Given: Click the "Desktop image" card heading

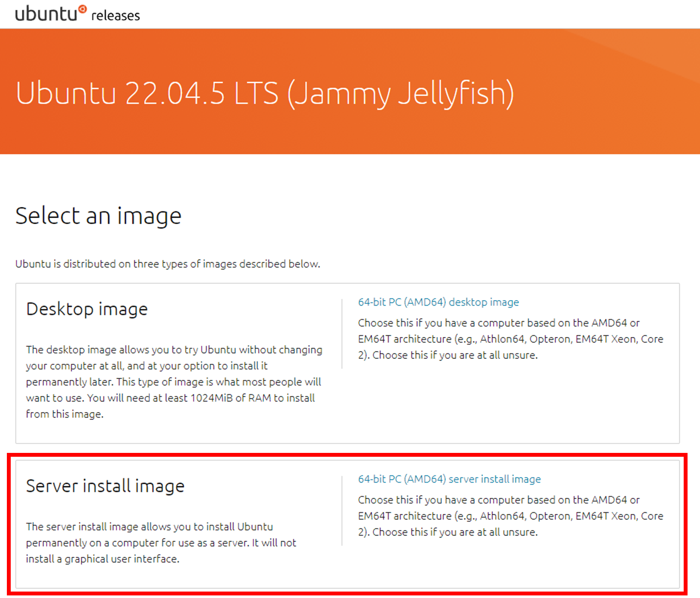Looking at the screenshot, I should pyautogui.click(x=87, y=309).
